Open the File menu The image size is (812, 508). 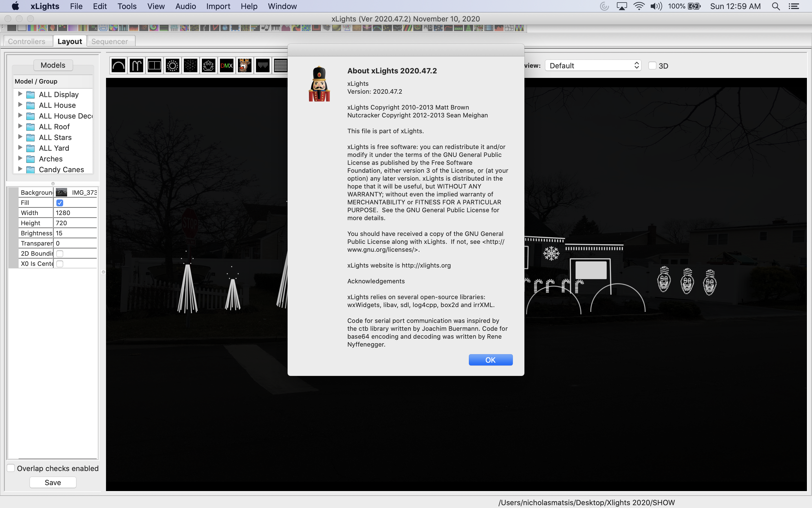tap(76, 6)
